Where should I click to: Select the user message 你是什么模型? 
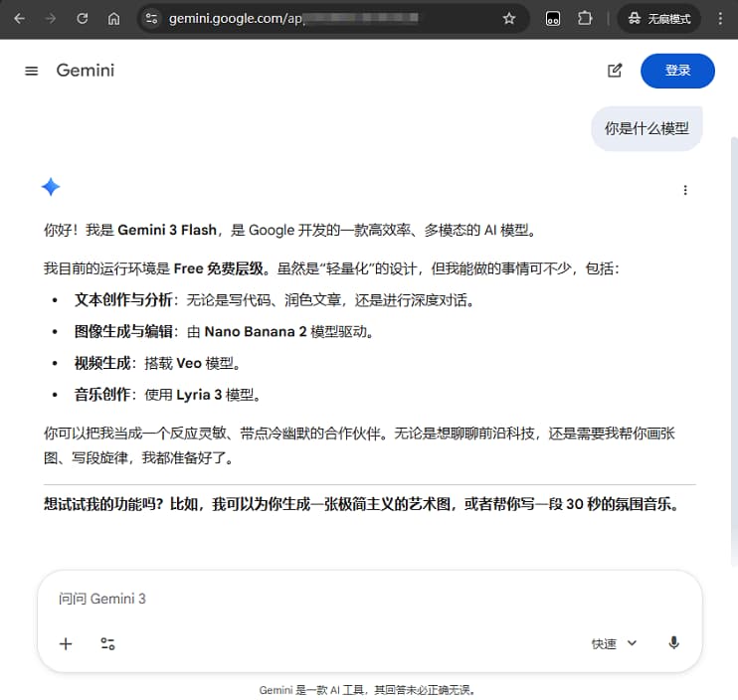tap(646, 128)
